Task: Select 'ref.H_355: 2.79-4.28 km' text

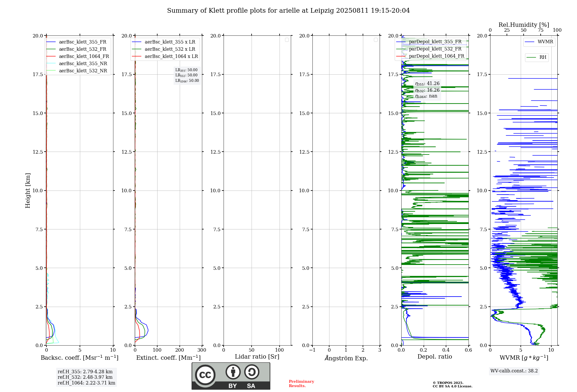Action: coord(85,372)
